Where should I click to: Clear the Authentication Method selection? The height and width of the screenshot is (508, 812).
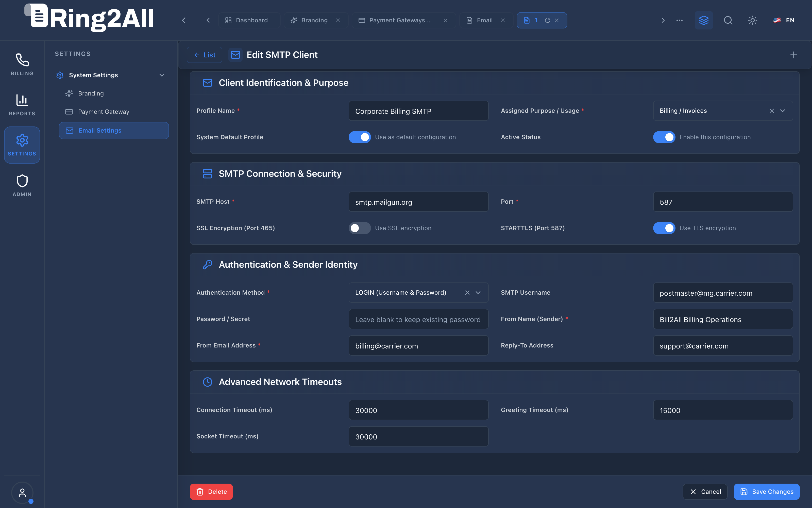point(467,293)
